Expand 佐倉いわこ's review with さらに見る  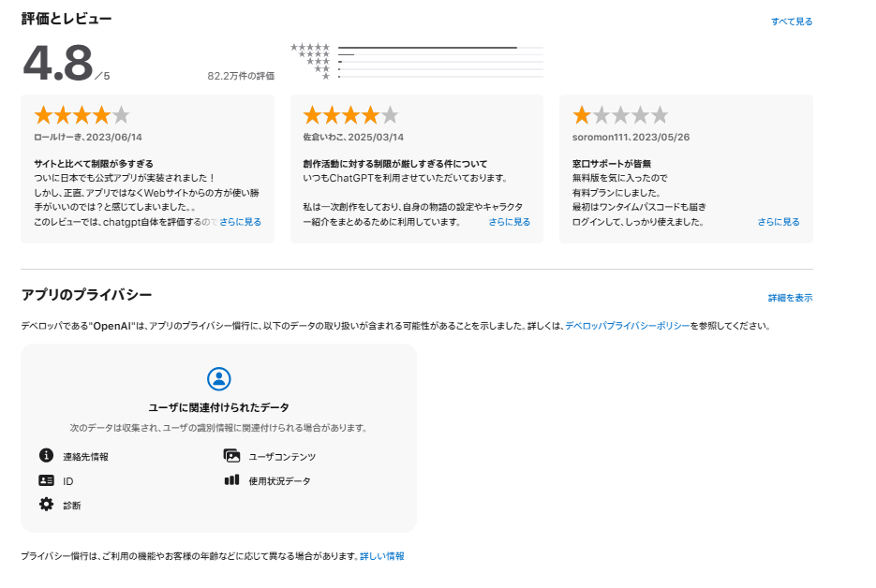tap(510, 222)
